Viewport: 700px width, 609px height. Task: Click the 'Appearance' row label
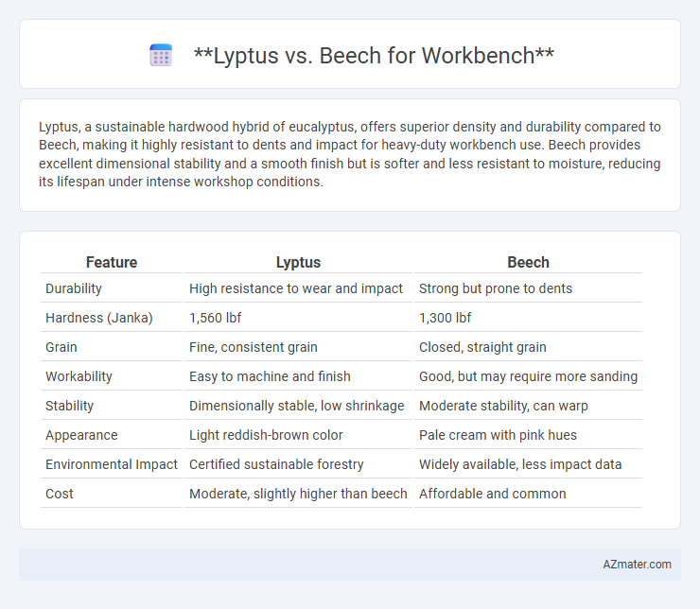81,435
